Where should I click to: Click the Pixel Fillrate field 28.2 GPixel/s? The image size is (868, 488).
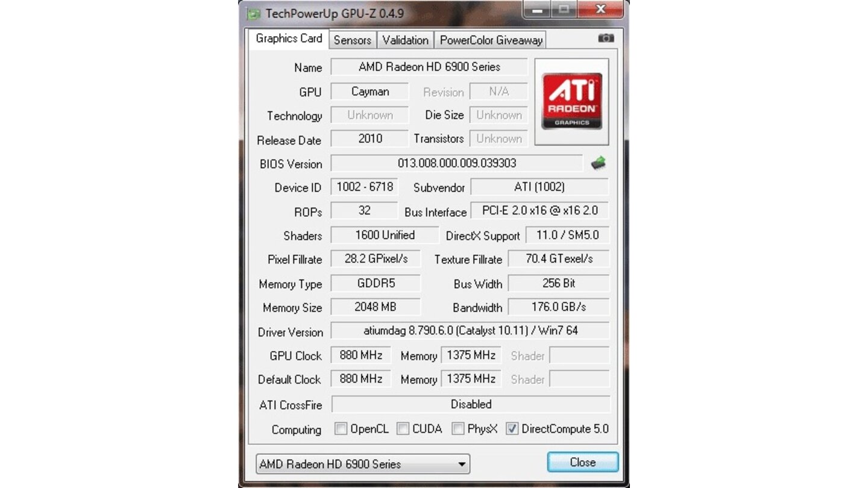[376, 259]
